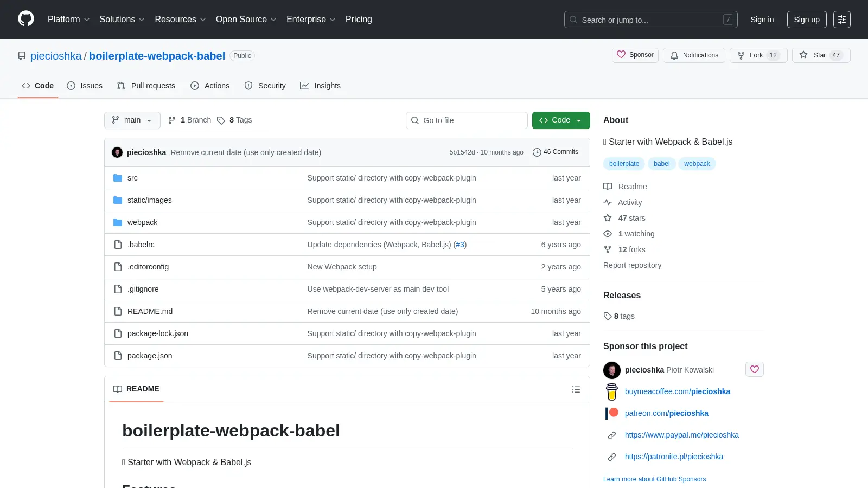The width and height of the screenshot is (868, 488).
Task: Open the Actions tab
Action: click(x=210, y=86)
